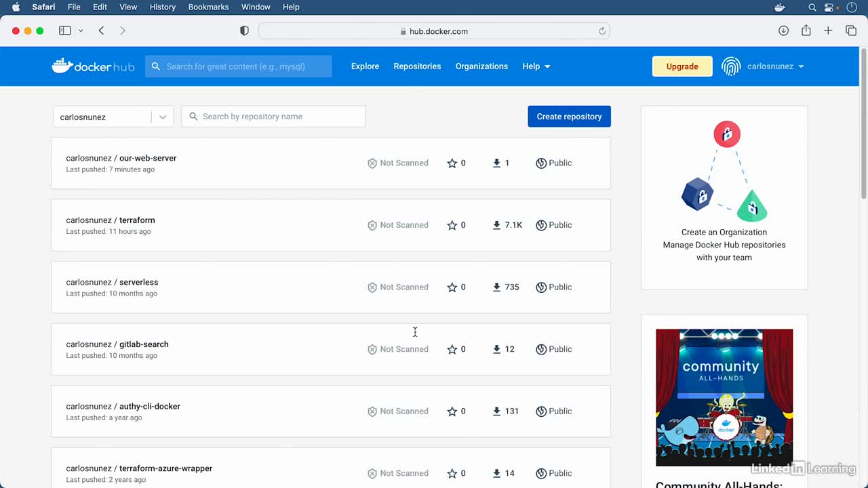This screenshot has width=868, height=488.
Task: Click the privacy shield icon in Safari
Action: (245, 31)
